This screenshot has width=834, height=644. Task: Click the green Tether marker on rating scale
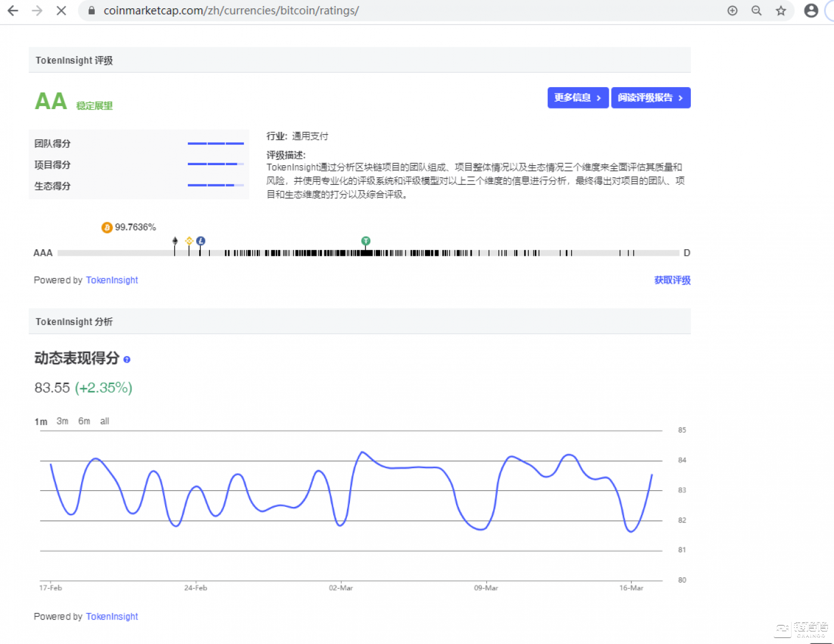point(366,241)
